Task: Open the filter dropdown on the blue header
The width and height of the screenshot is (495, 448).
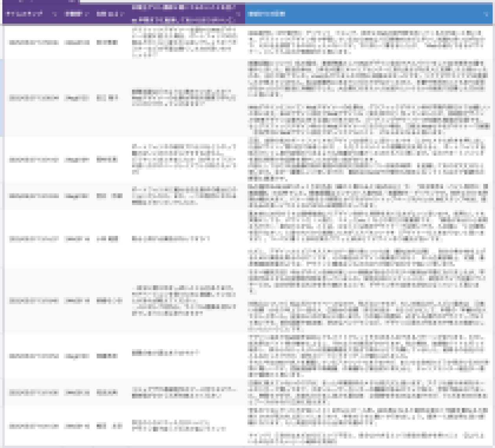Action: point(486,14)
